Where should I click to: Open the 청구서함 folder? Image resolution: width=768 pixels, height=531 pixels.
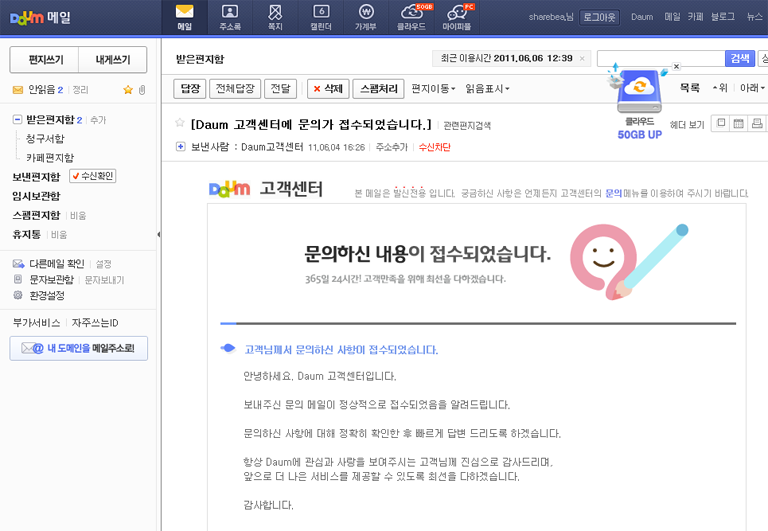45,139
